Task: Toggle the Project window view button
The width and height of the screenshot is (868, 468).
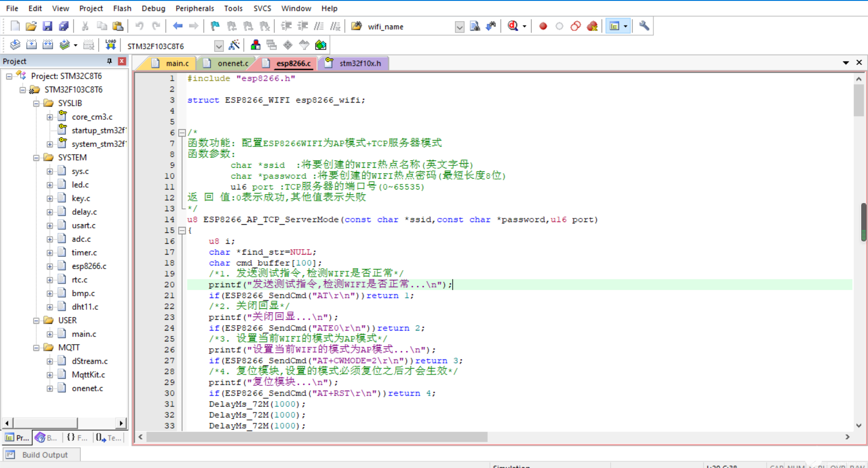Action: click(614, 26)
